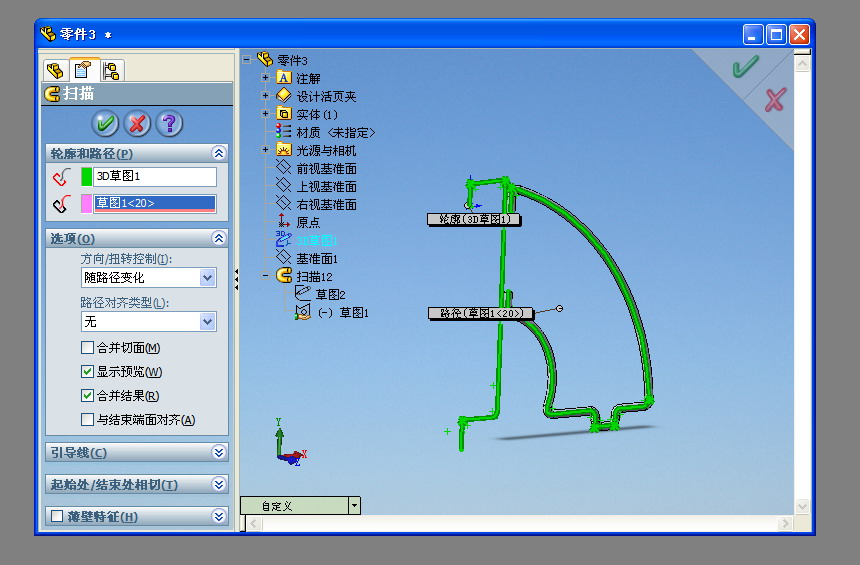Click the 路径(草图1<20>) callout label
The height and width of the screenshot is (565, 860).
pyautogui.click(x=480, y=313)
